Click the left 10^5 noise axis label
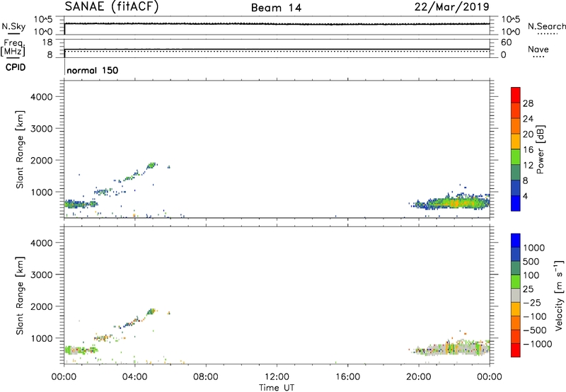This screenshot has width=566, height=392. (x=43, y=19)
